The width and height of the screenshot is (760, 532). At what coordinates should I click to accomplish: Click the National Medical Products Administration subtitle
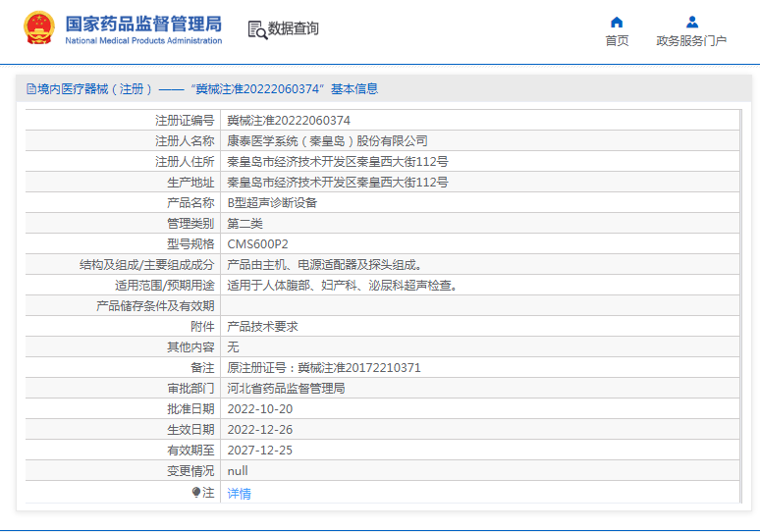pos(143,40)
